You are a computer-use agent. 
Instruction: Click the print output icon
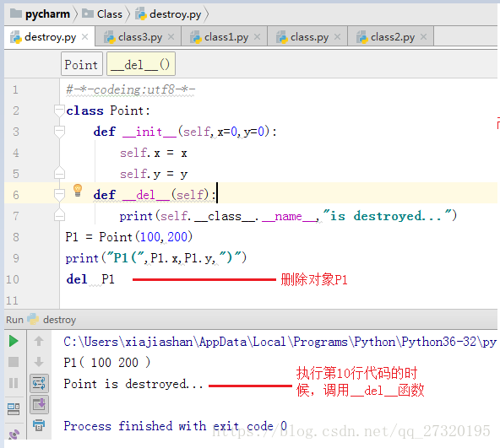[x=39, y=425]
